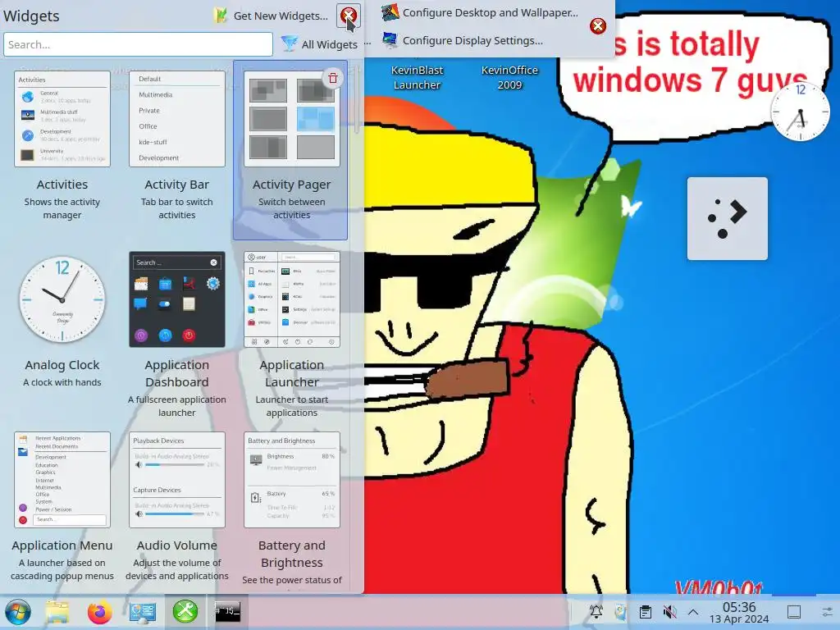Viewport: 840px width, 630px height.
Task: Open the clipboard tray icon
Action: tap(646, 611)
